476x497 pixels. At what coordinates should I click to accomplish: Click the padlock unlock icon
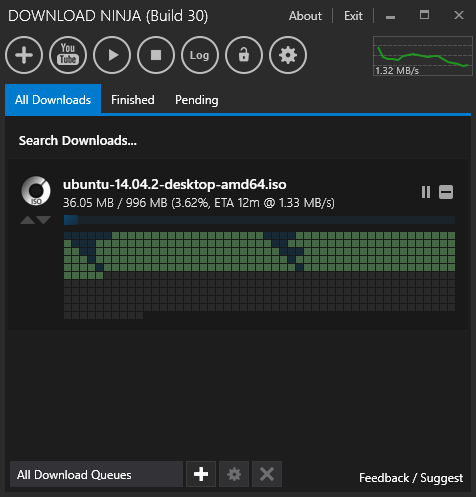point(244,55)
